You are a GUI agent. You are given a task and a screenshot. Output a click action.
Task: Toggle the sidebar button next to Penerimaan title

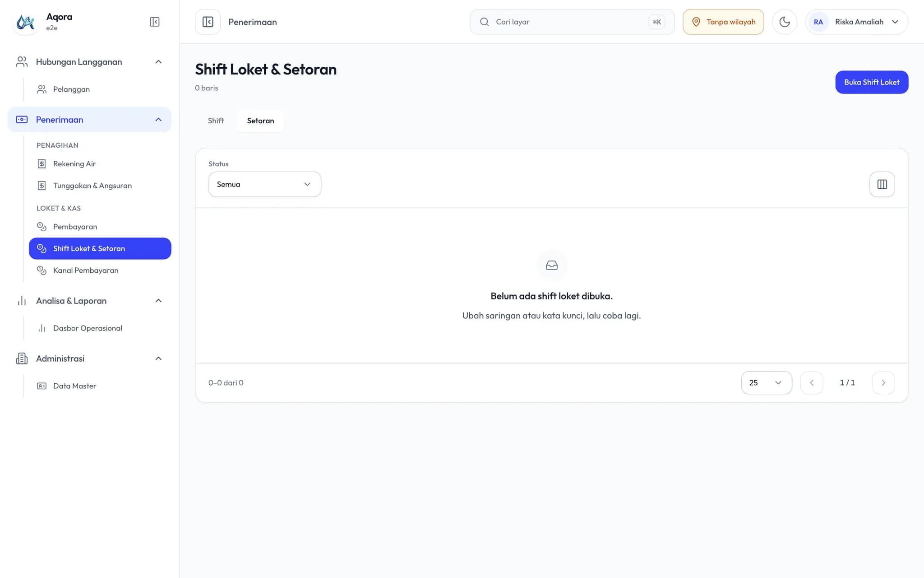[x=208, y=22]
